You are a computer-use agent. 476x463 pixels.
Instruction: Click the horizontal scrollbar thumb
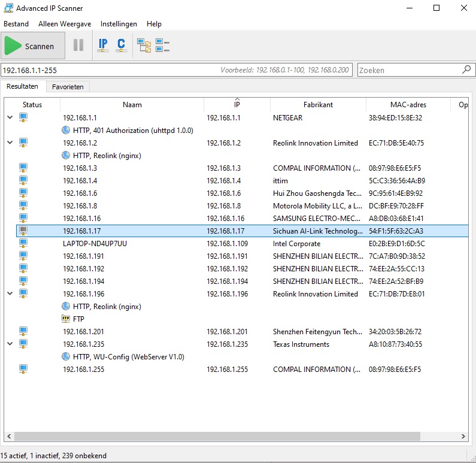click(x=217, y=436)
